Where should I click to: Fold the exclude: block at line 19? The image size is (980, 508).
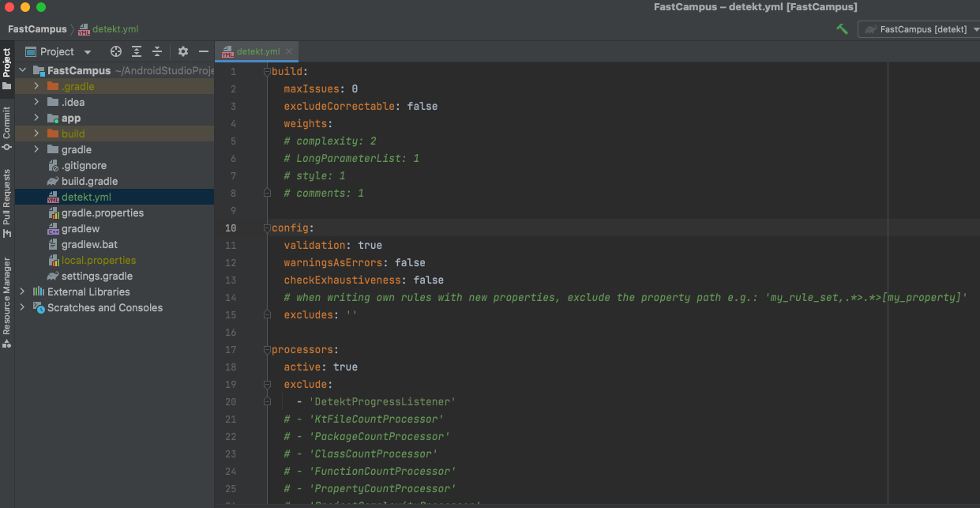click(267, 384)
